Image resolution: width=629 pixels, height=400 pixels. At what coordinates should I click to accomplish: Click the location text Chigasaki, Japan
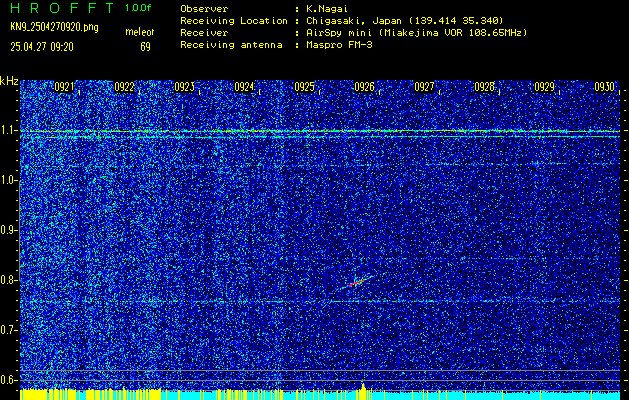(353, 21)
